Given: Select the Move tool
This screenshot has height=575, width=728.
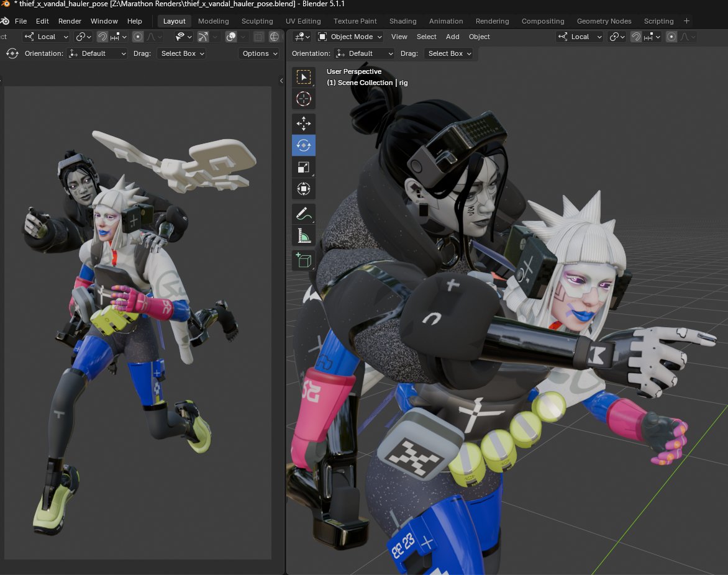Looking at the screenshot, I should point(304,124).
